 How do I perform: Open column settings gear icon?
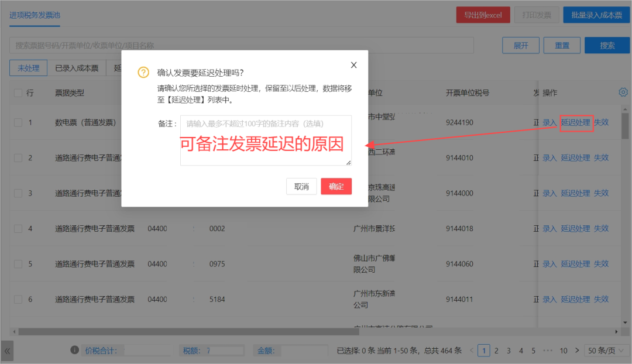point(623,92)
